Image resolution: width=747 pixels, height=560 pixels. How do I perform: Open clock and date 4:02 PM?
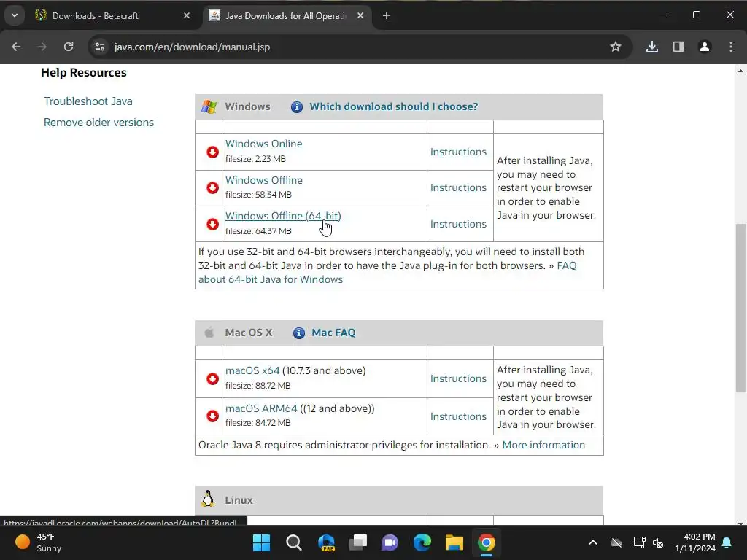[694, 542]
